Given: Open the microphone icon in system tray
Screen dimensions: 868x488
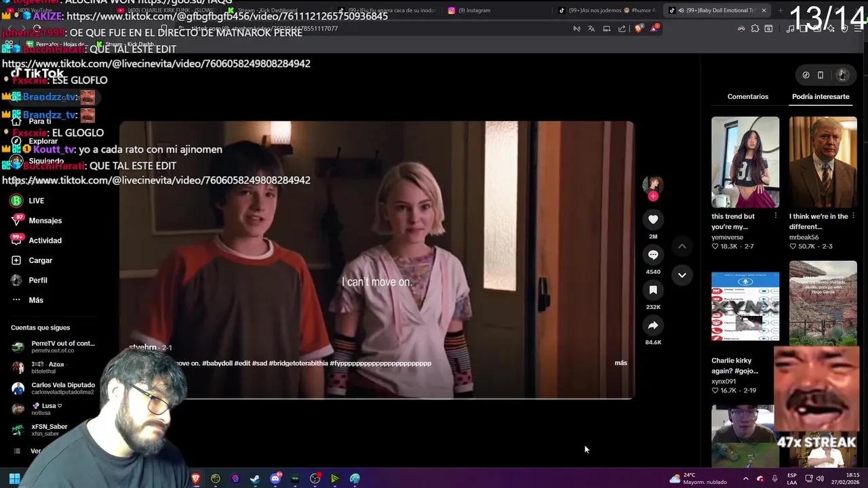Looking at the screenshot, I should click(774, 479).
